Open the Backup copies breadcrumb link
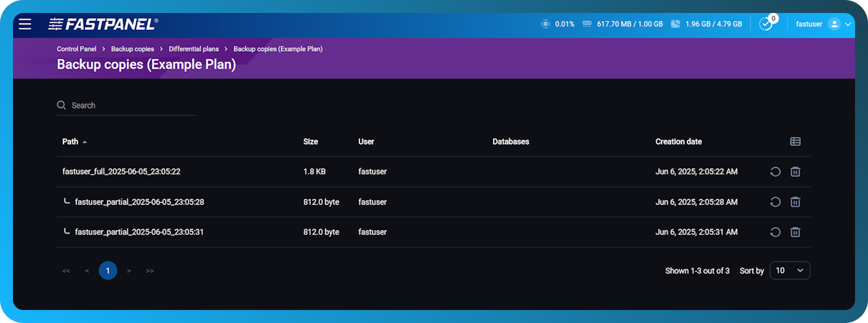Screen dimensions: 868x323 click(132, 49)
